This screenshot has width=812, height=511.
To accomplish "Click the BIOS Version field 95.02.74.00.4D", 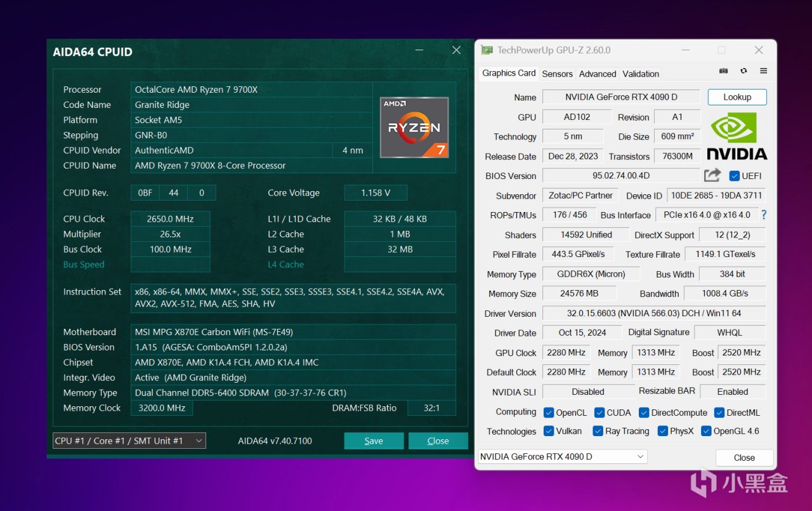I will [621, 176].
